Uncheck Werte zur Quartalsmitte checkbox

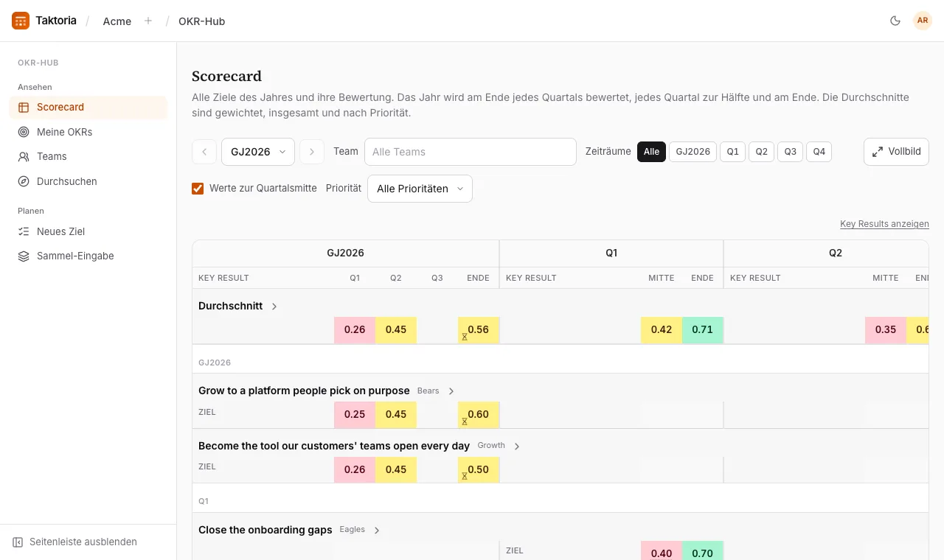click(198, 189)
